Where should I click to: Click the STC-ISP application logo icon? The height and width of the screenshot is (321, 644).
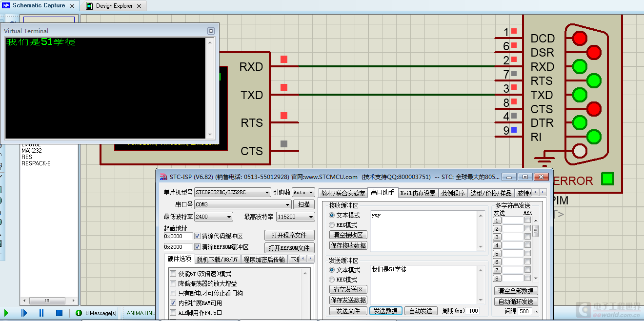tap(163, 177)
